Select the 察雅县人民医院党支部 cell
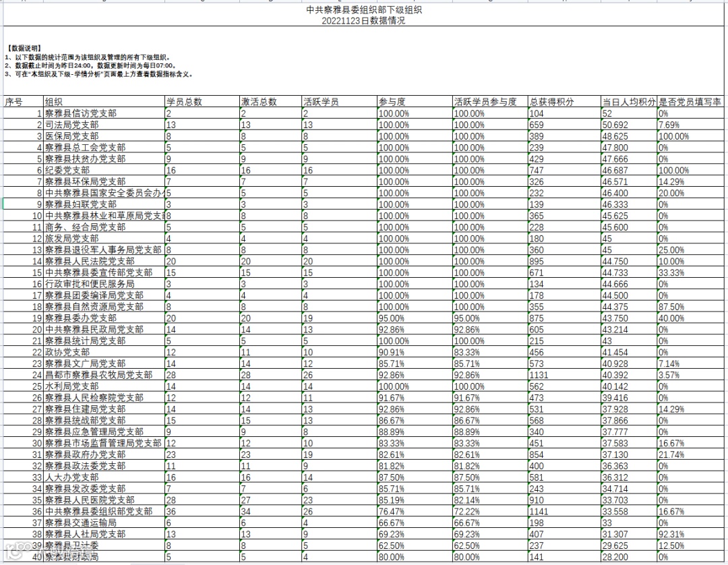This screenshot has width=728, height=565. coord(104,500)
